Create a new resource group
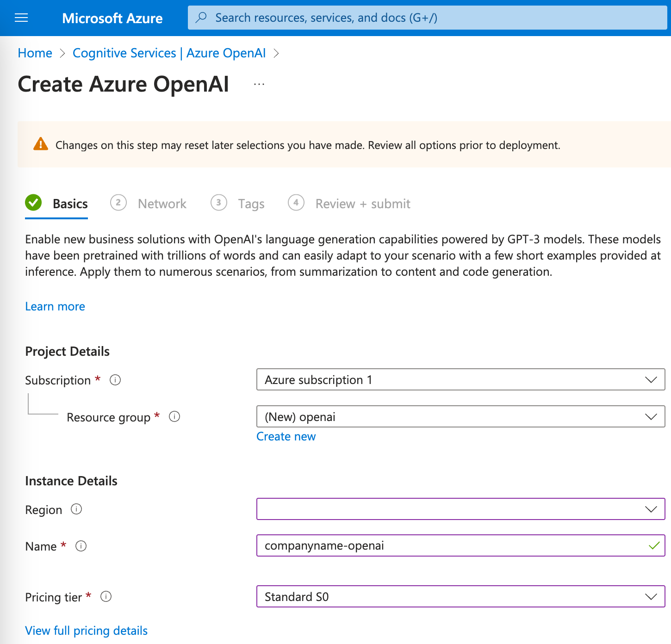671x644 pixels. point(286,436)
